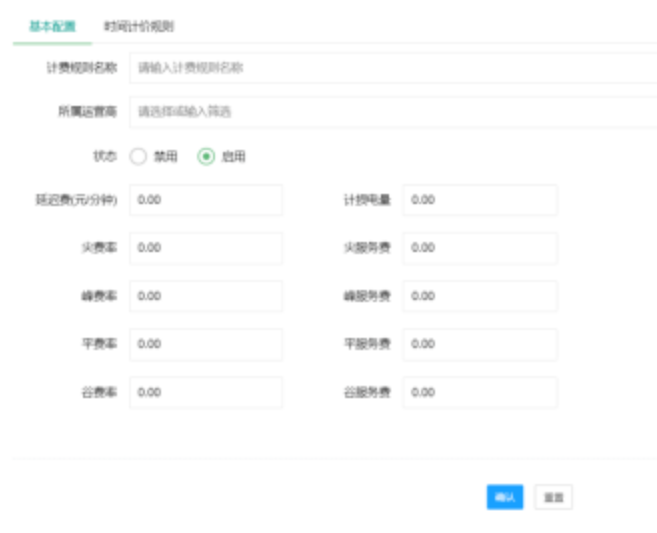Image resolution: width=657 pixels, height=533 pixels.
Task: Click the 启用 radio label text
Action: point(233,157)
